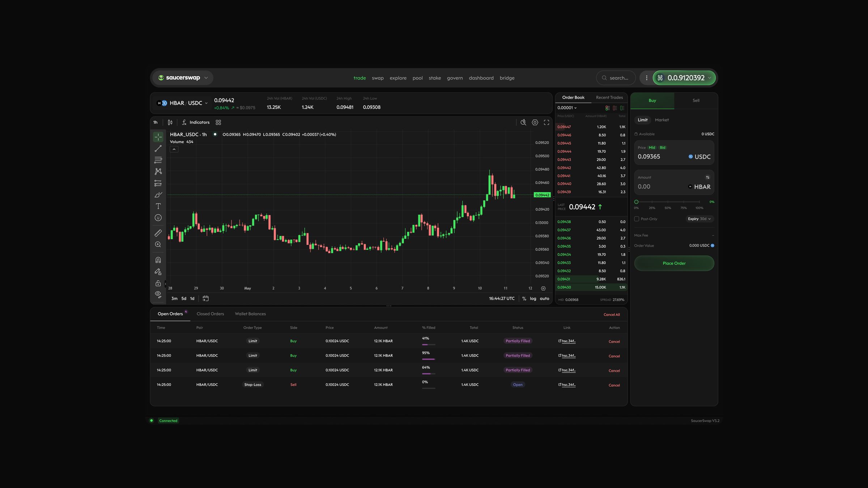Screen dimensions: 868x488
Task: Click the Amount HBAR input field
Action: [x=674, y=183]
